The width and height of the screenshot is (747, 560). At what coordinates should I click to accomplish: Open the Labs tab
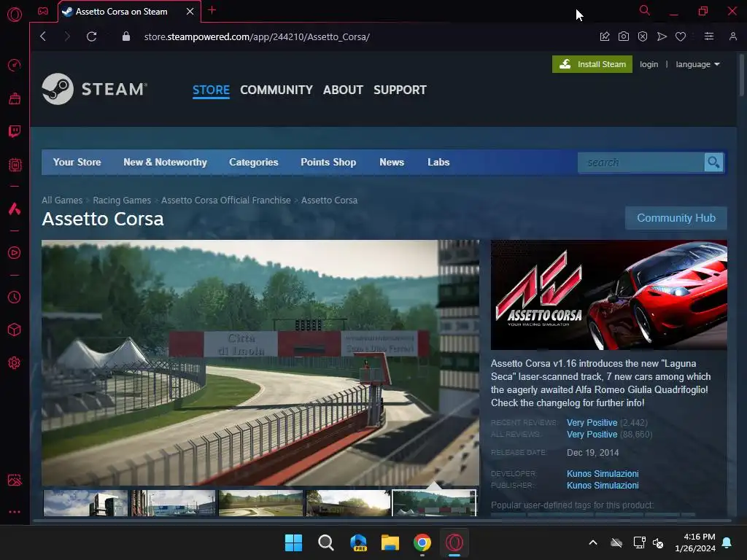point(438,162)
